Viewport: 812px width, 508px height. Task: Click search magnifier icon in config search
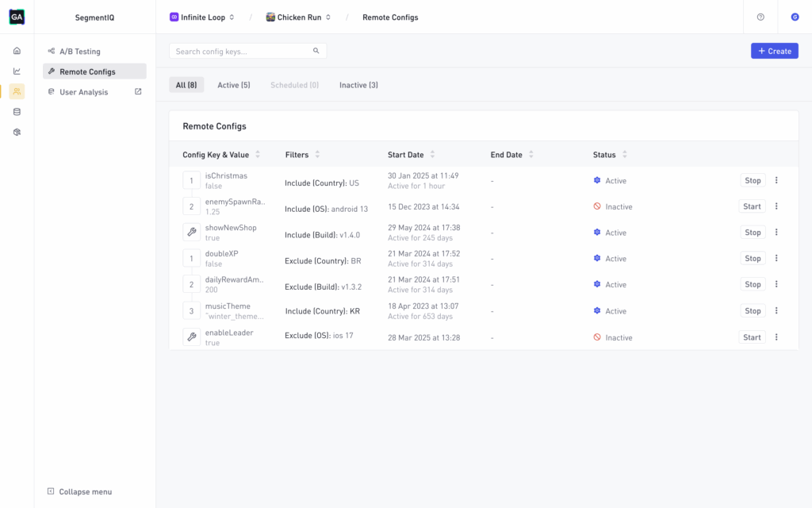coord(316,51)
